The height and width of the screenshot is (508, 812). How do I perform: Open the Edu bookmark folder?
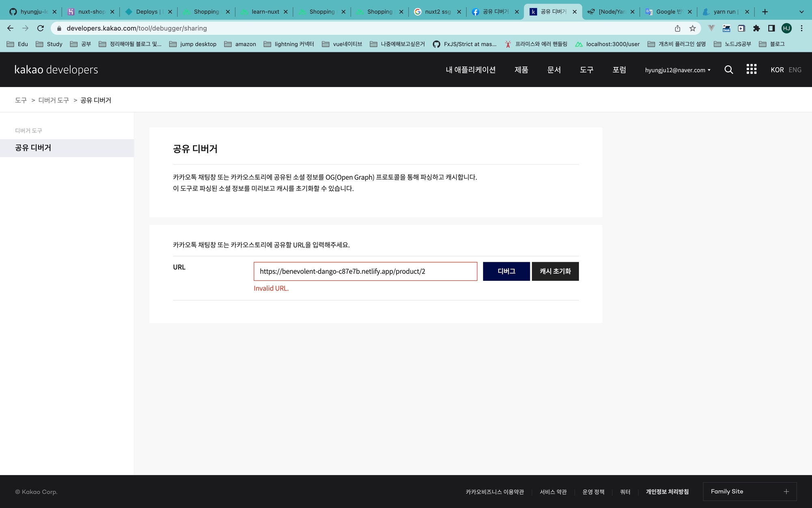coord(17,44)
